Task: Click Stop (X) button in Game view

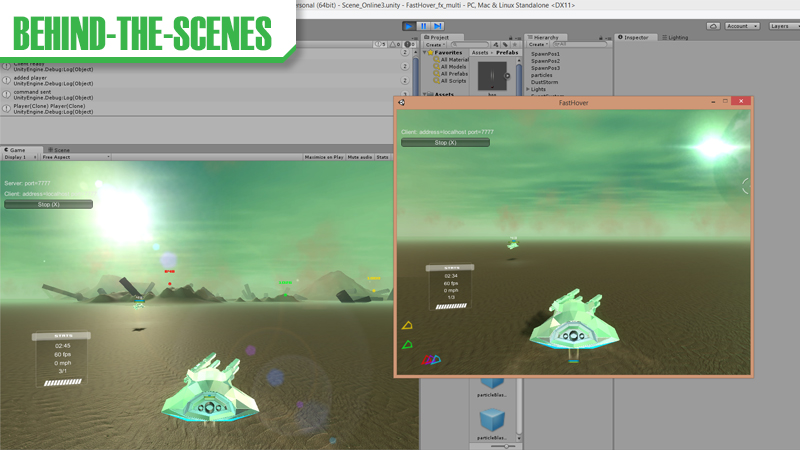Action: tap(48, 204)
